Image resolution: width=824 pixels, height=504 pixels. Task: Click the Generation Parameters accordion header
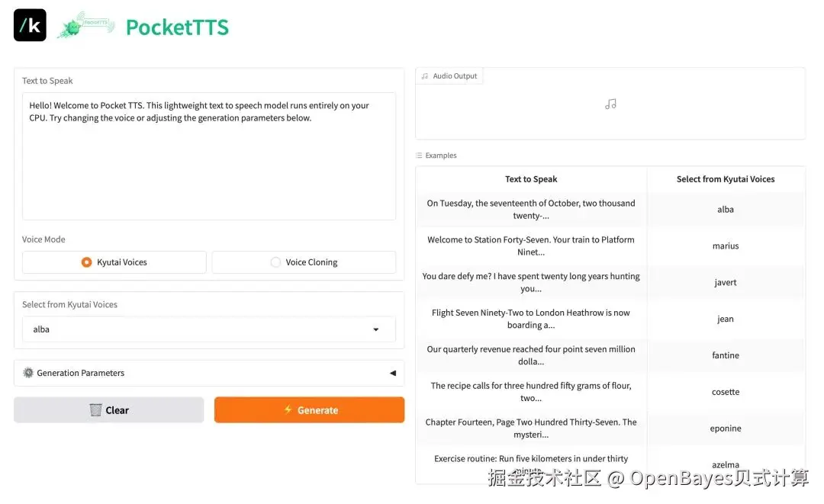pyautogui.click(x=208, y=374)
